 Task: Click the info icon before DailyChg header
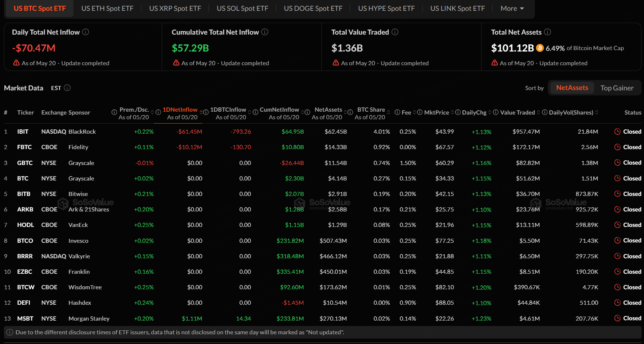click(458, 112)
